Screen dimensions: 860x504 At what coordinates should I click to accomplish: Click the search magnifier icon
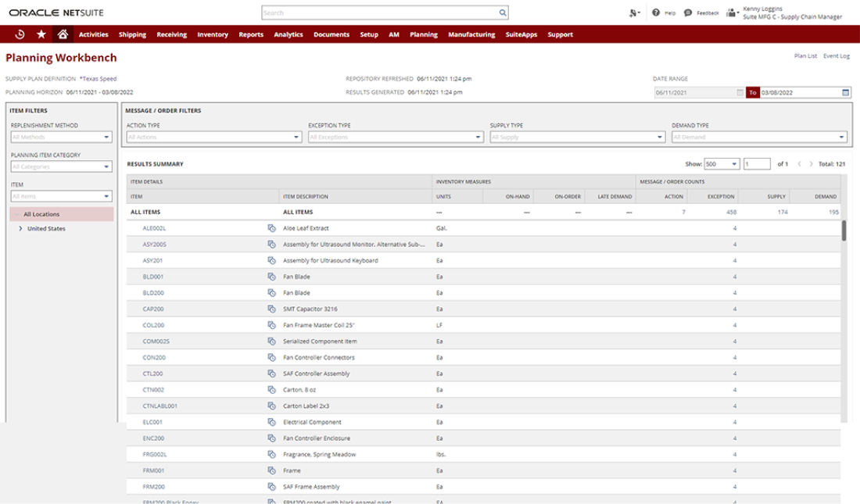pyautogui.click(x=503, y=13)
